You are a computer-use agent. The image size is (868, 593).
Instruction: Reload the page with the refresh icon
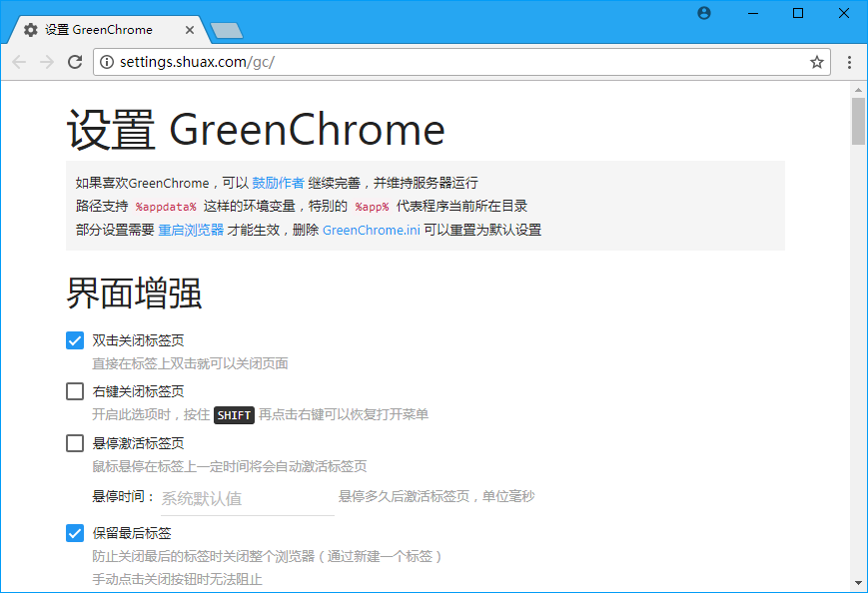pos(75,62)
